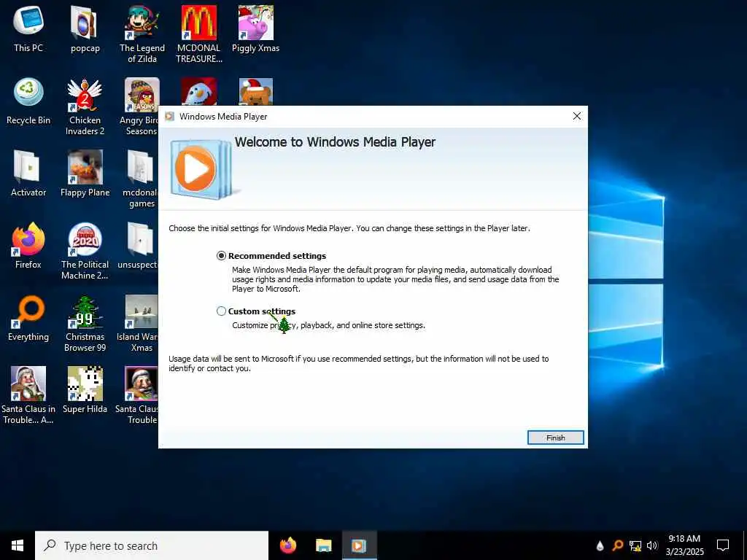
Task: Open MCDONAL TREASURE desktop shortcut
Action: click(x=199, y=34)
